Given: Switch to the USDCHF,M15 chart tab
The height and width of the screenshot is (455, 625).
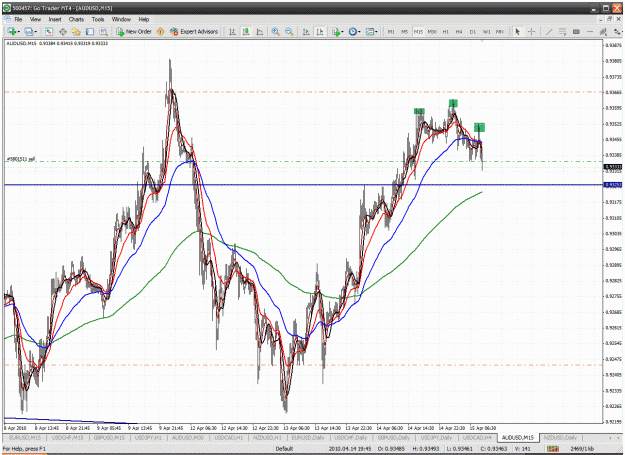Looking at the screenshot, I should tap(67, 438).
